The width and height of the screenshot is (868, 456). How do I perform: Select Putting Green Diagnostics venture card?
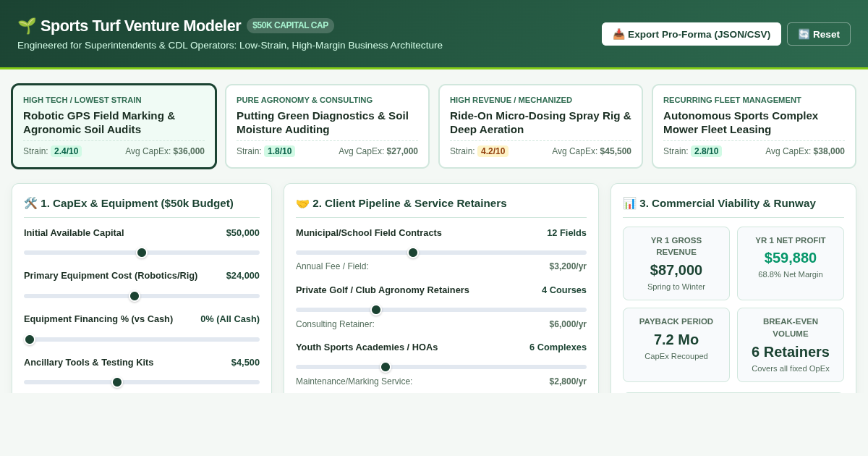[x=327, y=127]
